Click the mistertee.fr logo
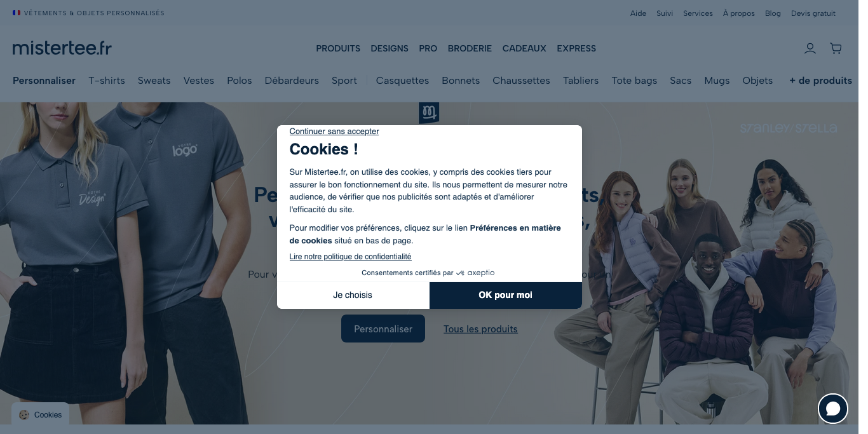This screenshot has height=434, width=868. pyautogui.click(x=62, y=48)
